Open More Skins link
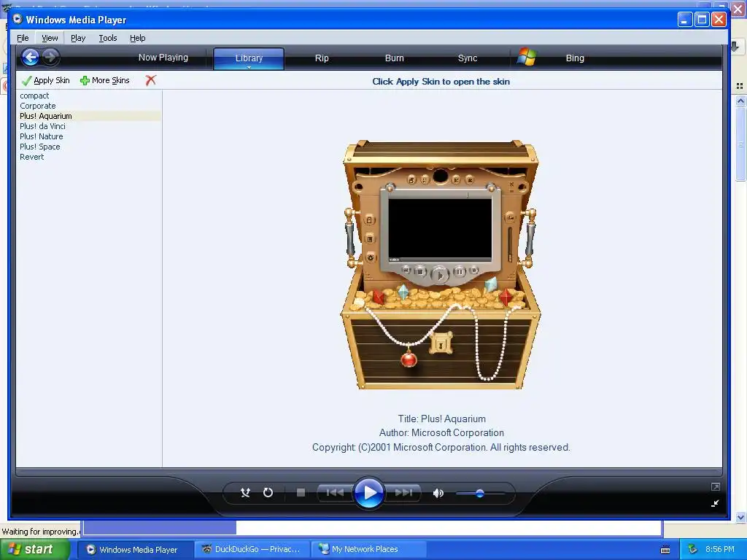This screenshot has height=560, width=747. [105, 80]
